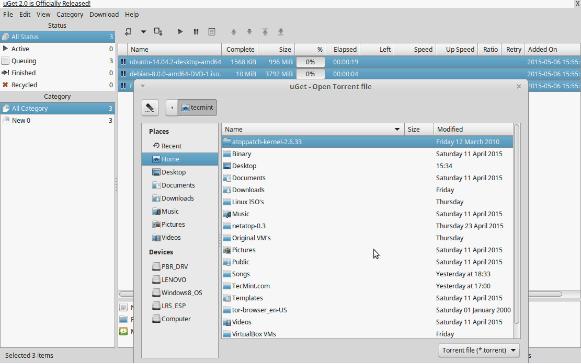This screenshot has width=581, height=364.
Task: Open download properties toolbar icon
Action: tap(212, 32)
